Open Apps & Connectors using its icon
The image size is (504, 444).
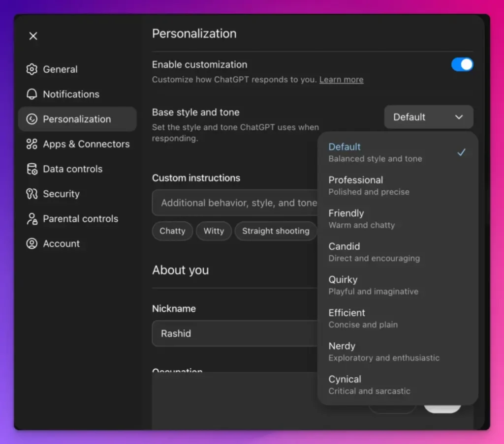tap(32, 144)
